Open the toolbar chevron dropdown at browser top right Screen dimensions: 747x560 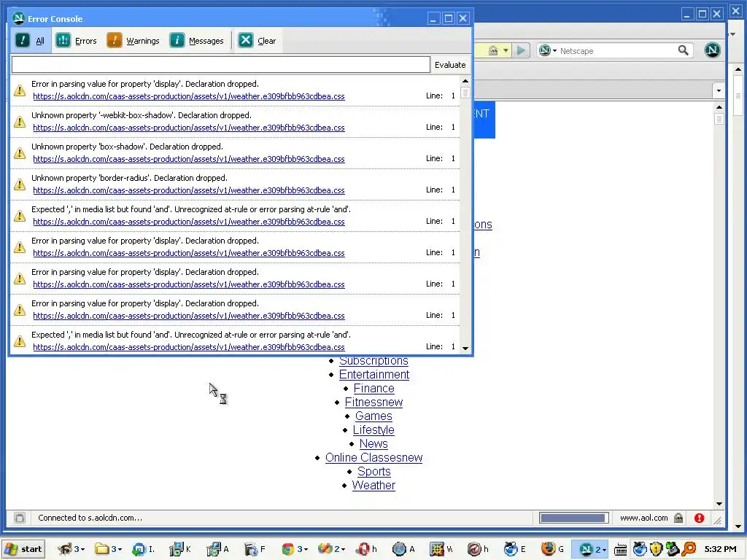click(733, 34)
